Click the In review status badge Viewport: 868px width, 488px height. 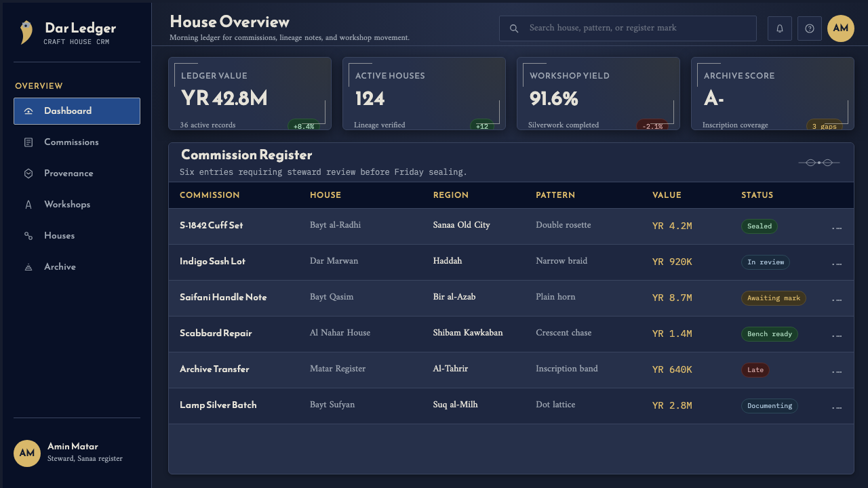coord(766,262)
